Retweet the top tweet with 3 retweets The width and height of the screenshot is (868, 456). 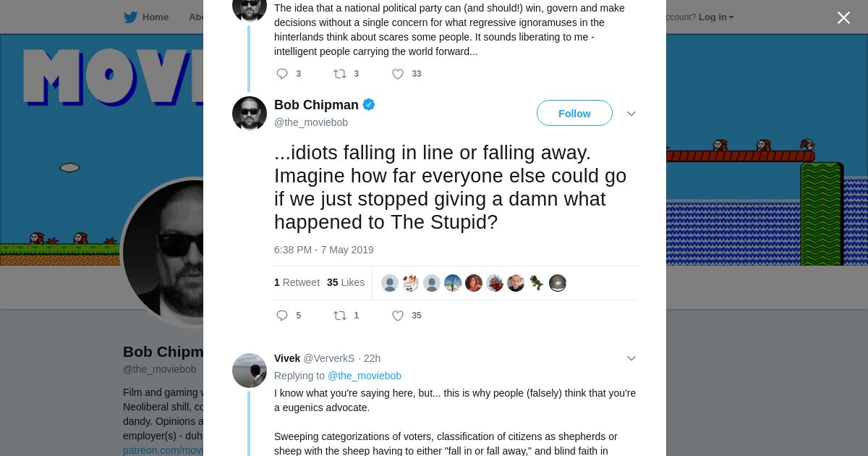(340, 74)
